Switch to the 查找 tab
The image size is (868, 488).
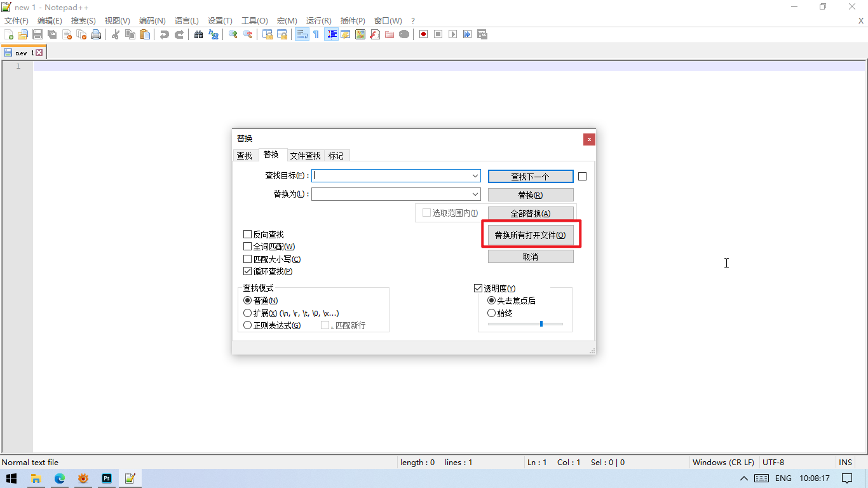tap(245, 156)
